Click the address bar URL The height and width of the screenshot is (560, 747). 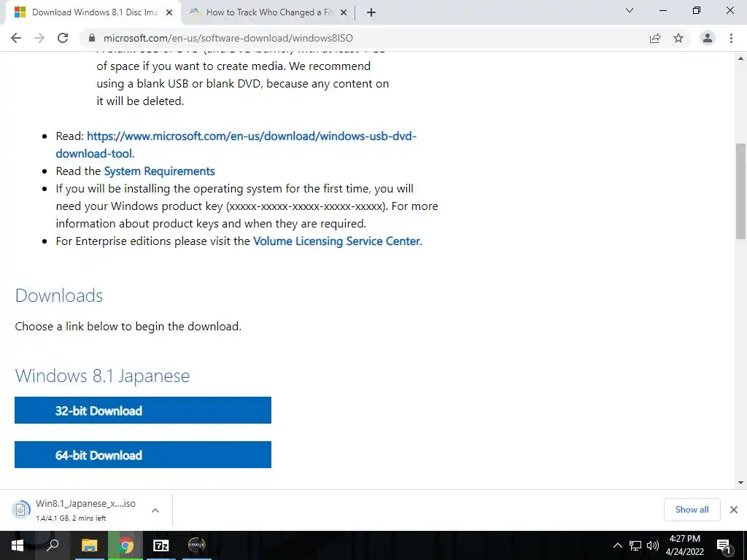coord(228,38)
